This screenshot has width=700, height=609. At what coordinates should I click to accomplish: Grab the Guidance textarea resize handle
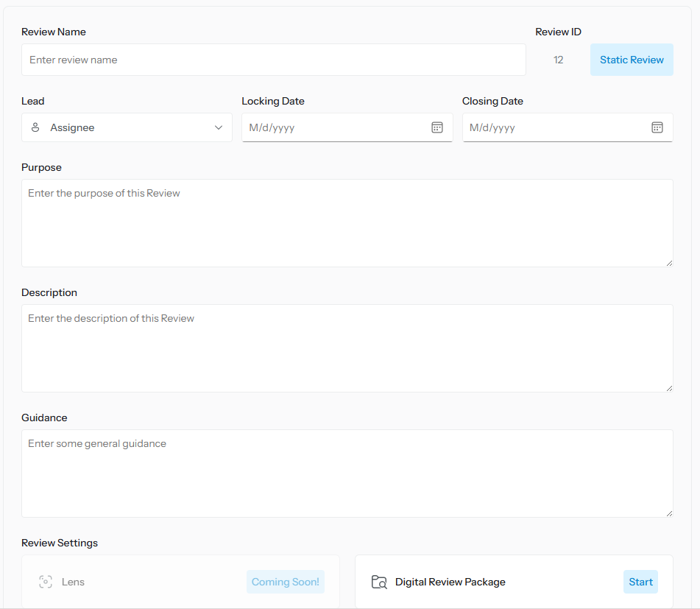coord(668,513)
